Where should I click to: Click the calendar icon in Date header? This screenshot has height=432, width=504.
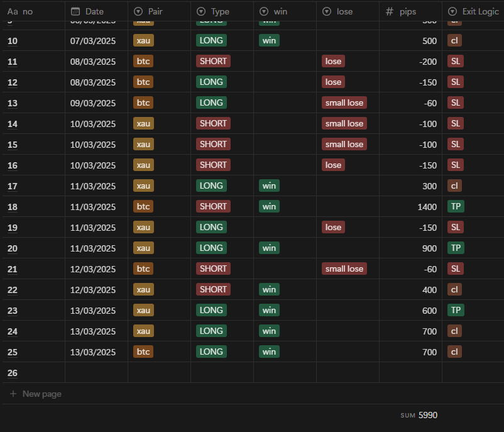75,11
